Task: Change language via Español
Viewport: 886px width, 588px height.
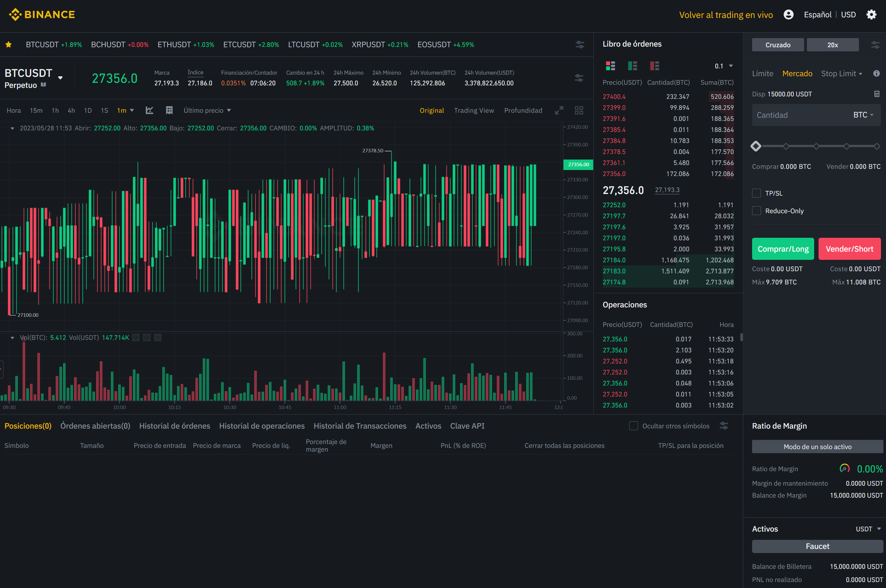Action: [x=817, y=14]
